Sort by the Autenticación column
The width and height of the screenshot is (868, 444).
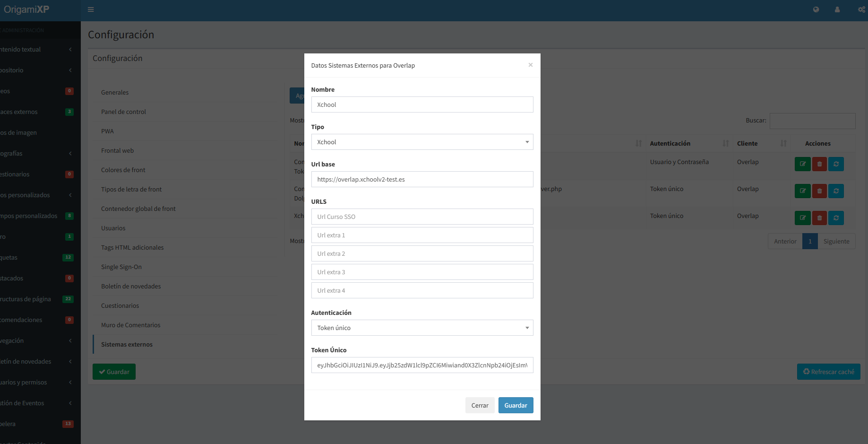click(689, 143)
